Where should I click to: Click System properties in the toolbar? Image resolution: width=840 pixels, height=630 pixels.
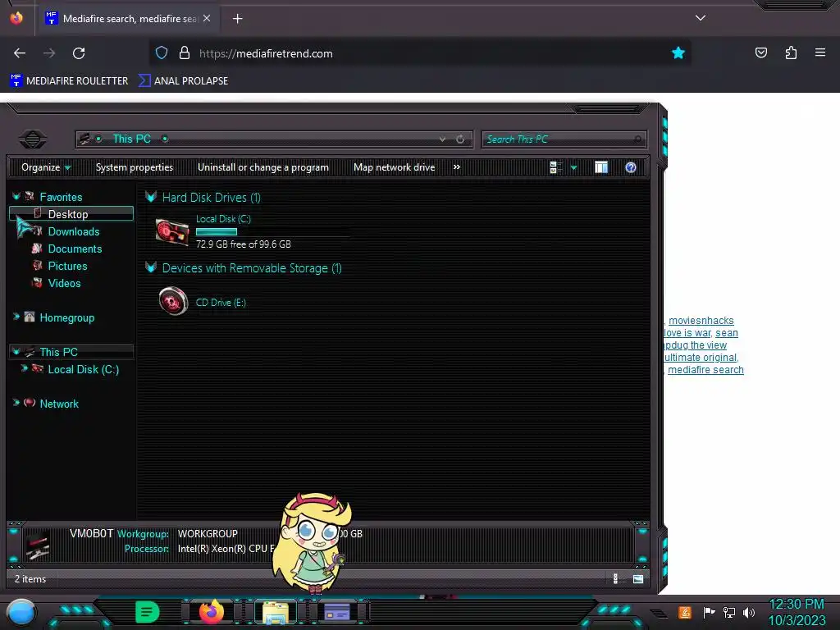pos(135,167)
